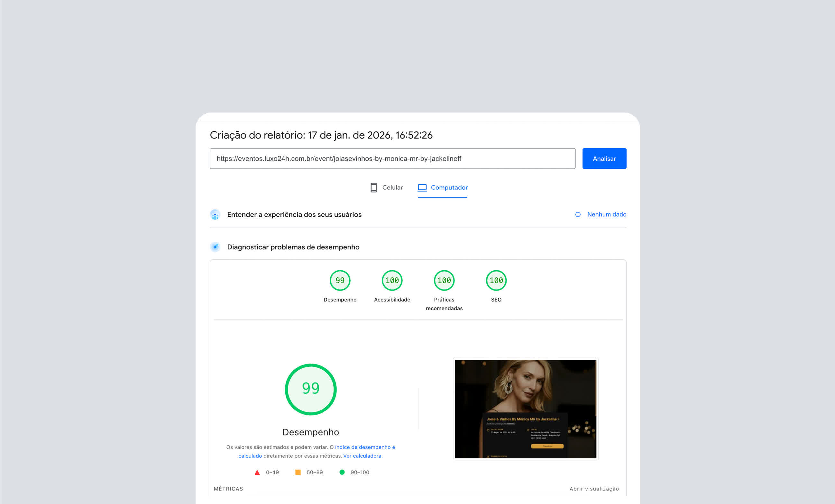This screenshot has height=504, width=835.
Task: Select the smartphone icon beside Celular
Action: tap(374, 187)
